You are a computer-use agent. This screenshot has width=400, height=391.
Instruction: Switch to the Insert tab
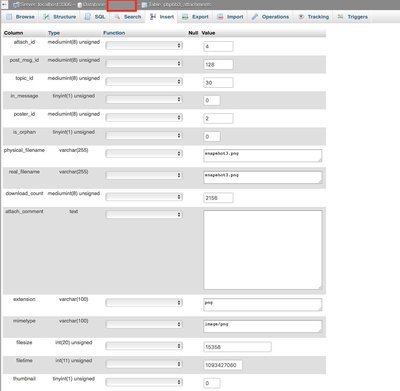tap(162, 17)
